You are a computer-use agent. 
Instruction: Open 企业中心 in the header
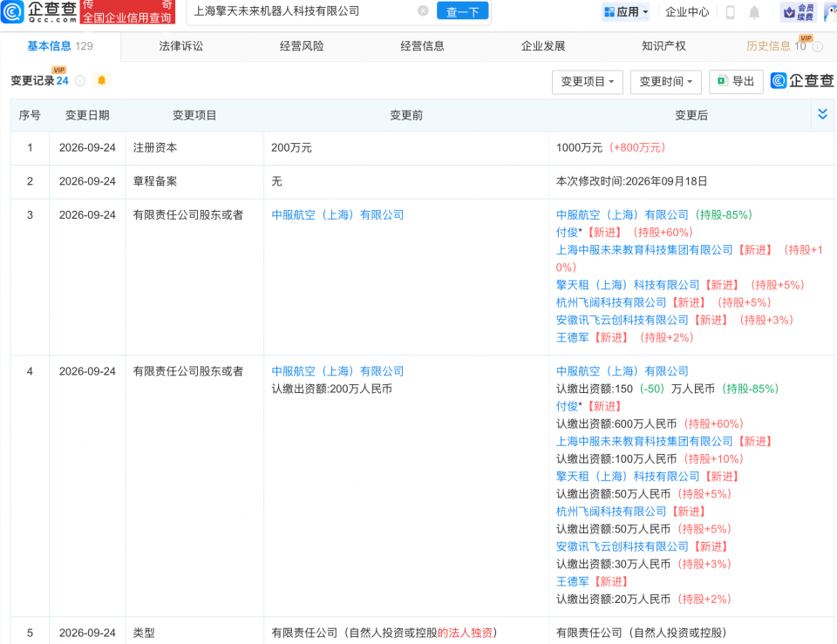(x=687, y=11)
